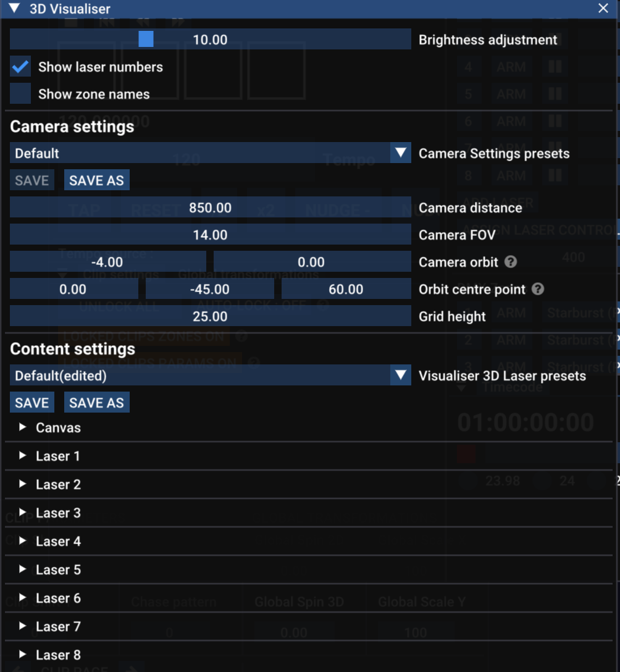Image resolution: width=620 pixels, height=672 pixels.
Task: Click SAVE under Content settings
Action: 31,403
